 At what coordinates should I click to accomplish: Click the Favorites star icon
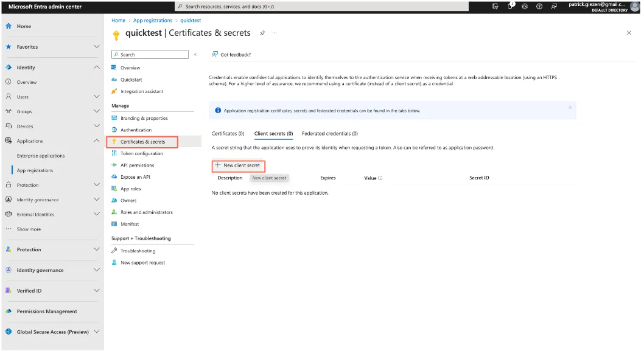click(9, 47)
